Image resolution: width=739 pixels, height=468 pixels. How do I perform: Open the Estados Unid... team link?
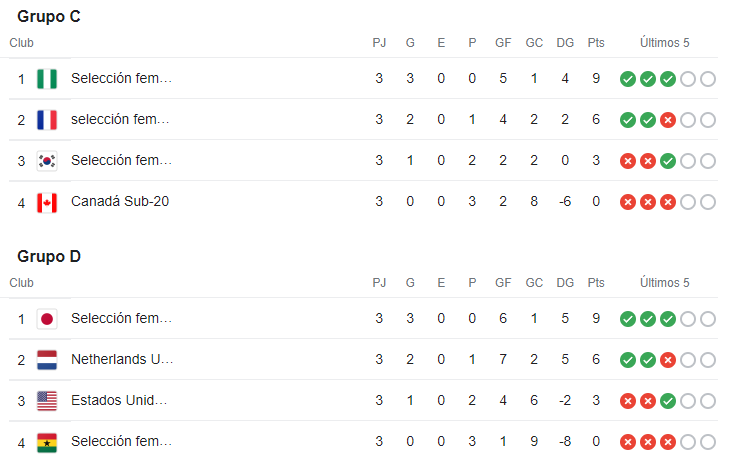(x=119, y=400)
